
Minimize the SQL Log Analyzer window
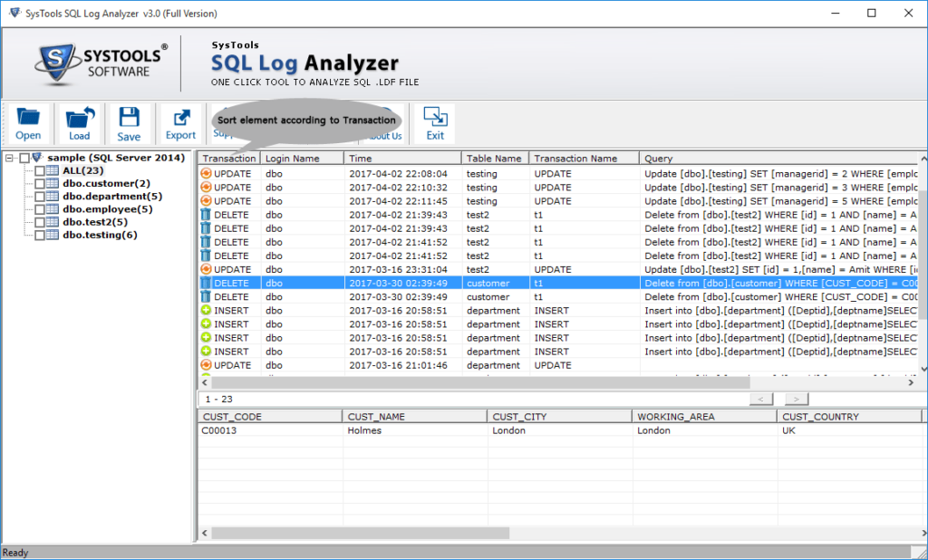[835, 13]
